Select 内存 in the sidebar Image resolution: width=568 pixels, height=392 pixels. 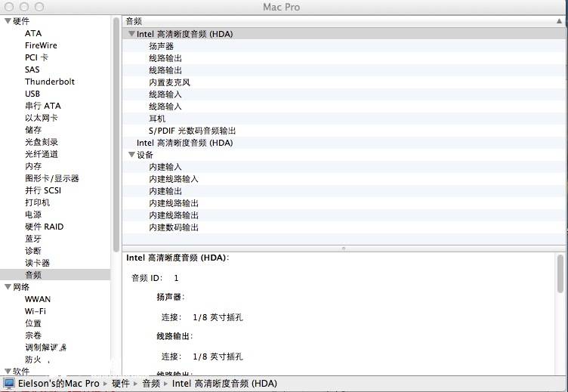coord(33,166)
